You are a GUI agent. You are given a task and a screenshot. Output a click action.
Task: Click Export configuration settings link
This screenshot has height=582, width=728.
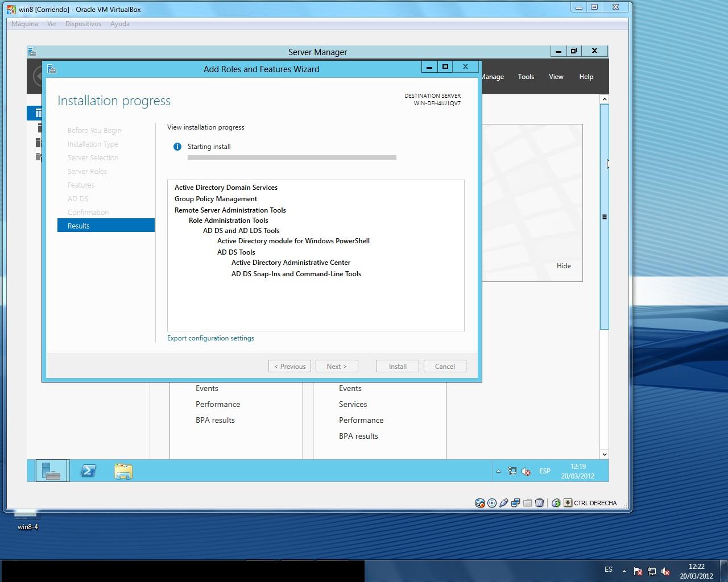coord(210,338)
